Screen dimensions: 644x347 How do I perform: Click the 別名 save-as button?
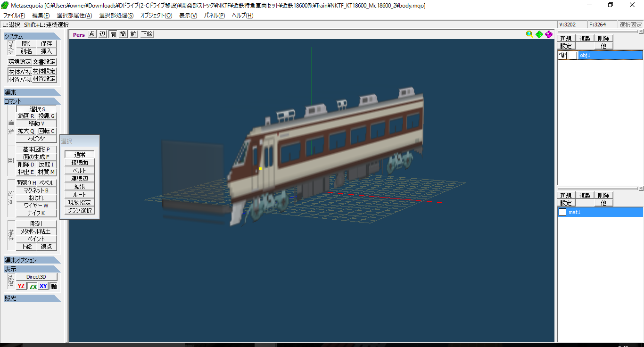coord(26,51)
